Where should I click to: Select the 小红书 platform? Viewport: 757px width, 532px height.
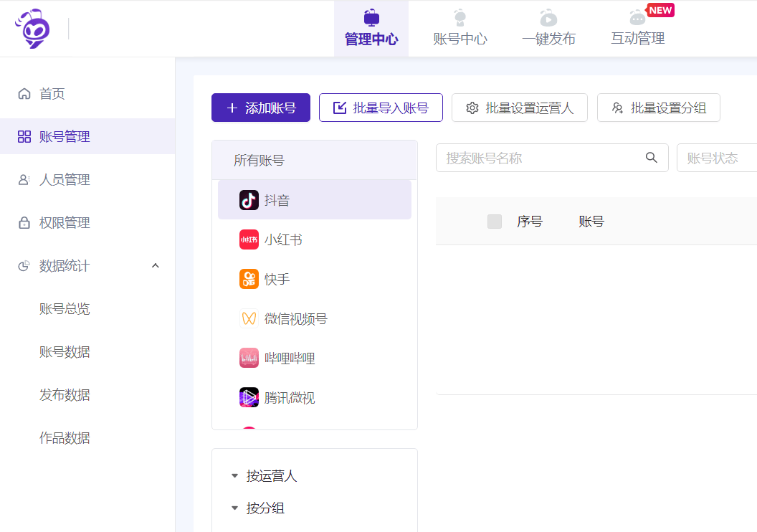tap(314, 239)
